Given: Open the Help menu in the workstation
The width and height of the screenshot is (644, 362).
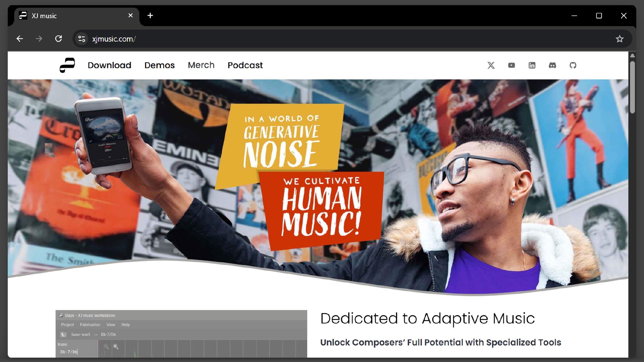Looking at the screenshot, I should pyautogui.click(x=126, y=325).
